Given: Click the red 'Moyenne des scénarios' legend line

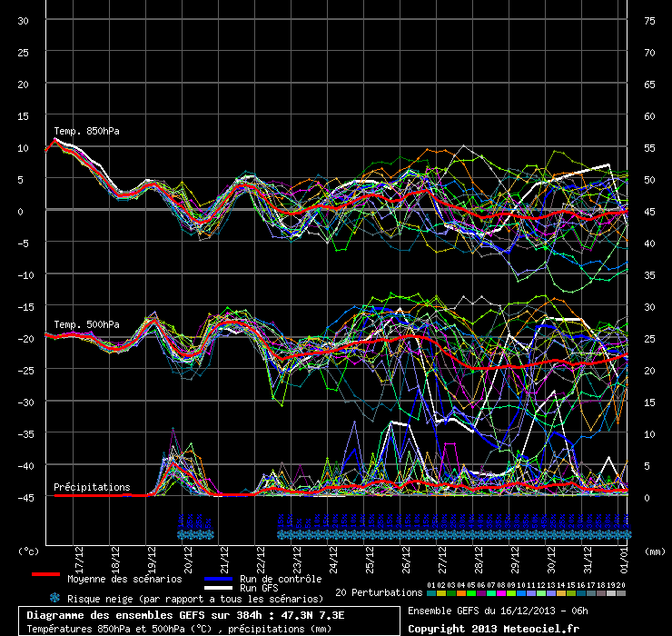Looking at the screenshot, I should coord(45,574).
